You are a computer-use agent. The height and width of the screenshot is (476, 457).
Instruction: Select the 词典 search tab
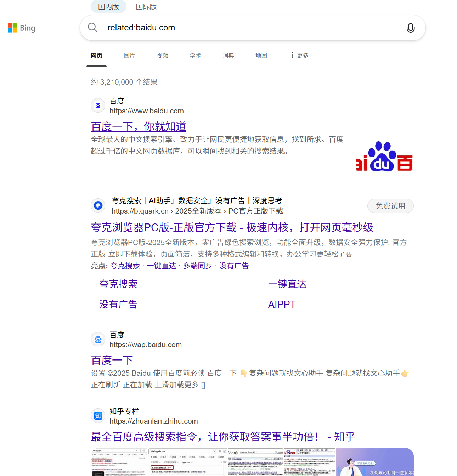pos(228,56)
